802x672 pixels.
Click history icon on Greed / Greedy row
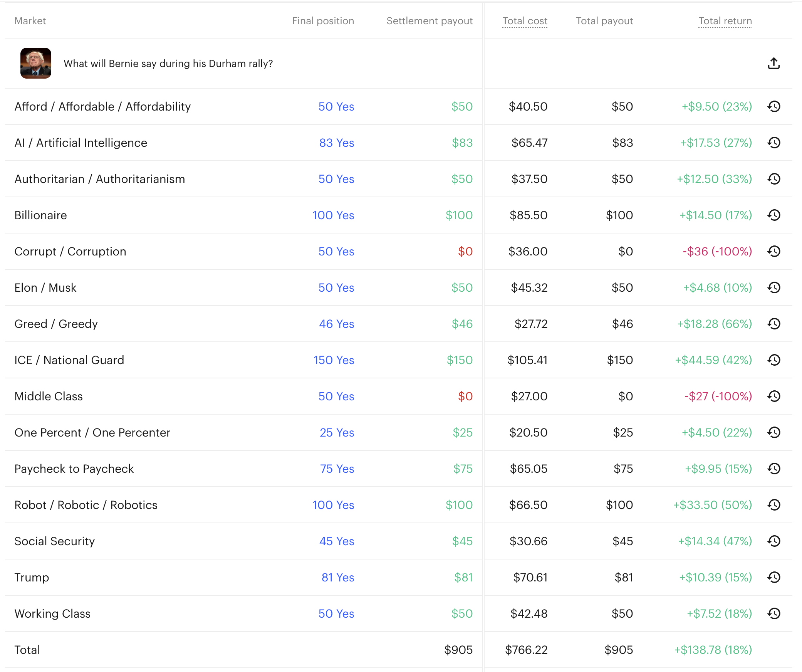(x=773, y=324)
